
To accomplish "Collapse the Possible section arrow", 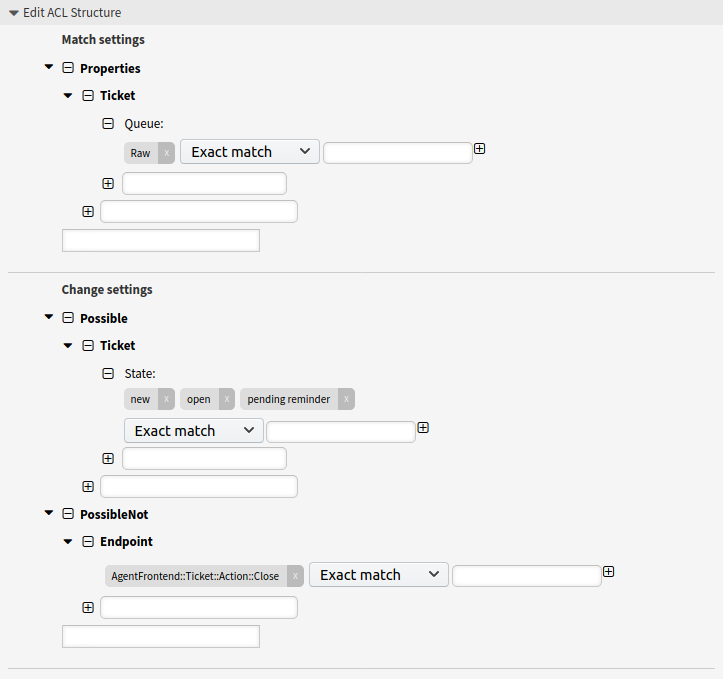I will [49, 317].
